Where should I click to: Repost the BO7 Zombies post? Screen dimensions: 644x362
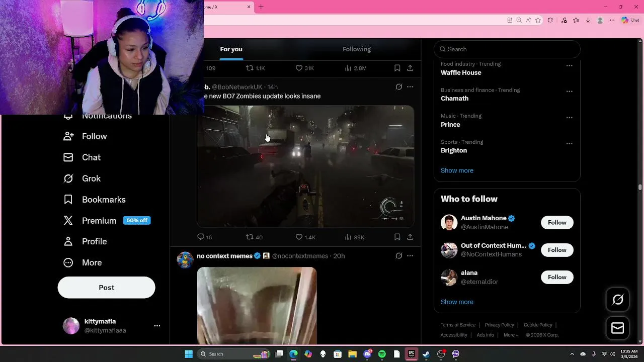point(254,237)
